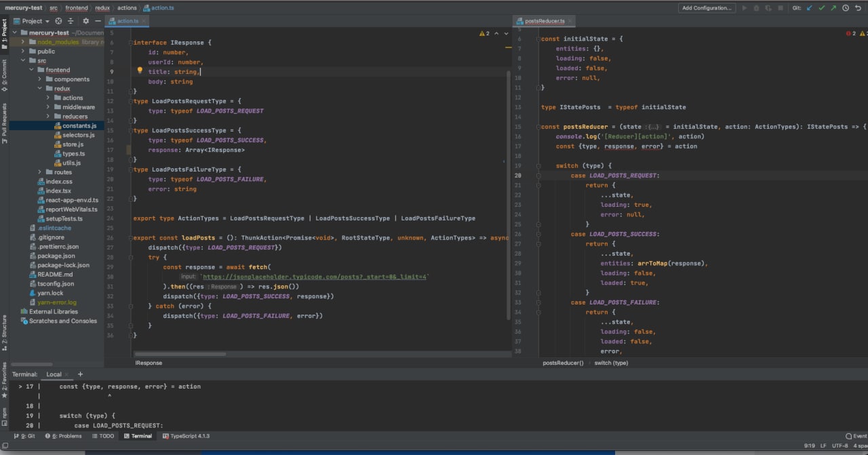The width and height of the screenshot is (868, 455).
Task: Toggle the Project tool window sidebar button
Action: [4, 35]
